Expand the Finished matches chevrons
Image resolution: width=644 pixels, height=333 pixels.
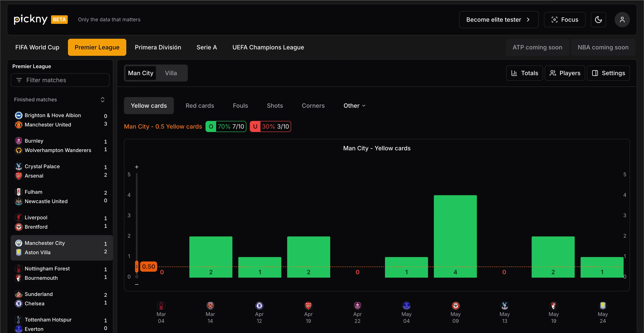point(102,99)
